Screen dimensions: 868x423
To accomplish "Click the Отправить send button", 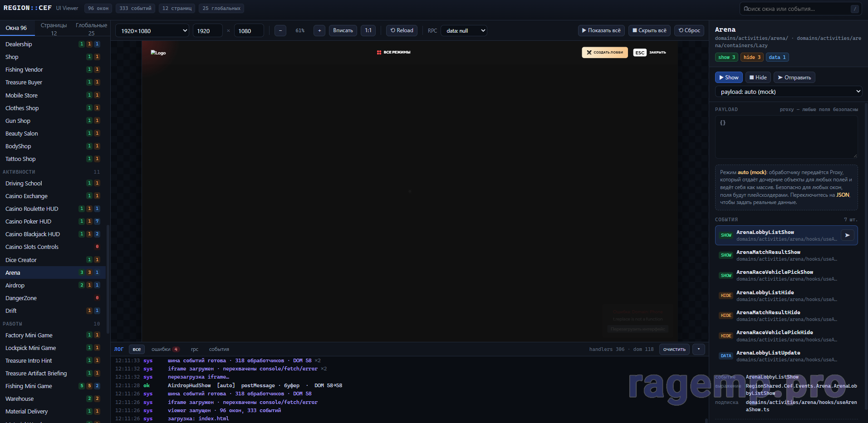I will 794,78.
